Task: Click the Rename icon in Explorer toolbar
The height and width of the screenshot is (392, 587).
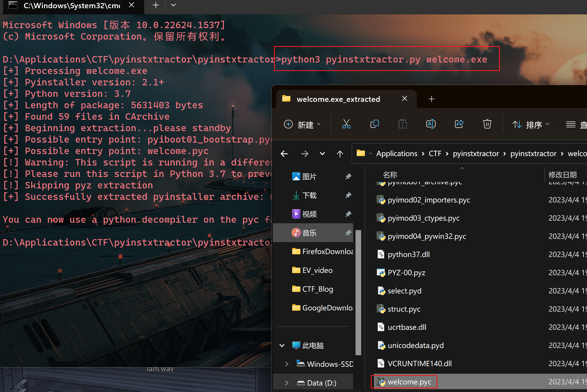Action: [x=431, y=124]
